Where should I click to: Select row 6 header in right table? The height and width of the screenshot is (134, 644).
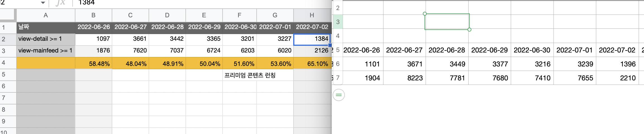(338, 64)
